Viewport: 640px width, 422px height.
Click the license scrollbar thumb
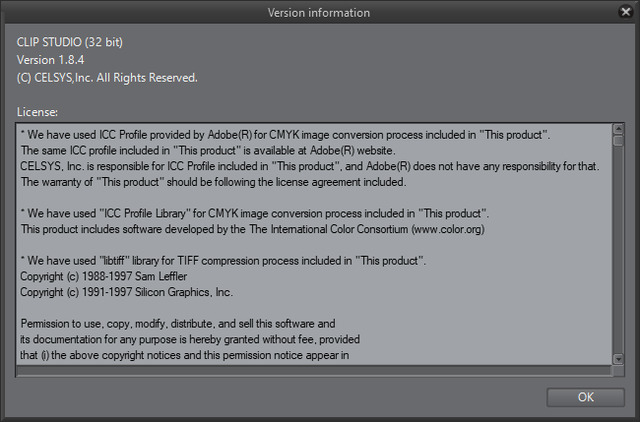(618, 141)
